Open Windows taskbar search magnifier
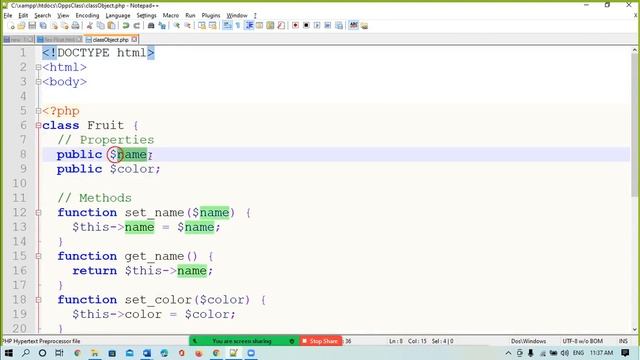The image size is (640, 360). coord(25,353)
